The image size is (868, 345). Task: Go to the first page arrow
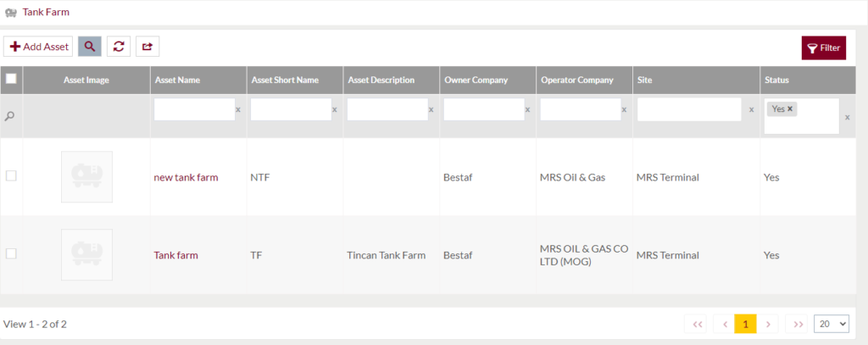[697, 324]
